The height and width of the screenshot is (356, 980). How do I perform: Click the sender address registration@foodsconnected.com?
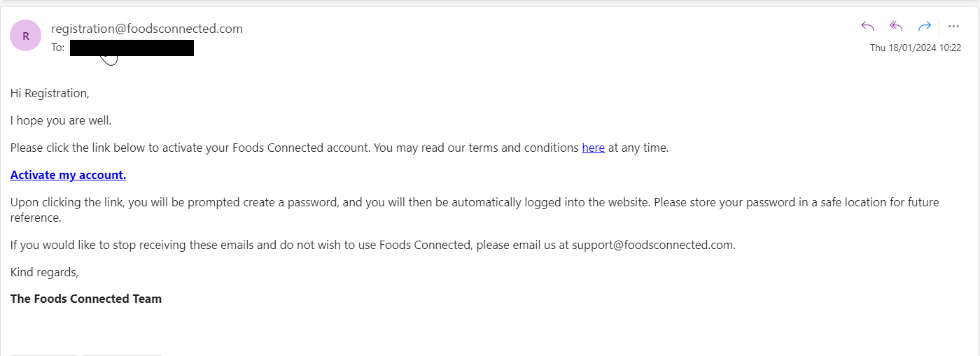[147, 29]
